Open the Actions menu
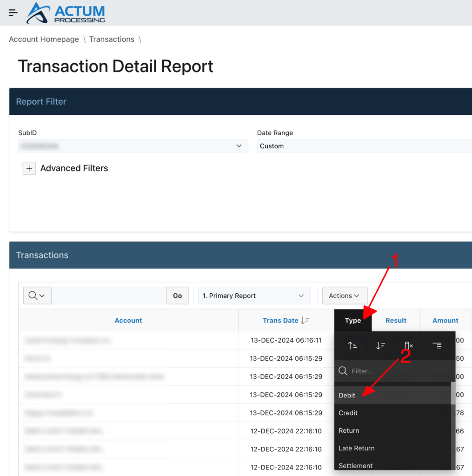Viewport: 472px width, 476px height. click(345, 295)
